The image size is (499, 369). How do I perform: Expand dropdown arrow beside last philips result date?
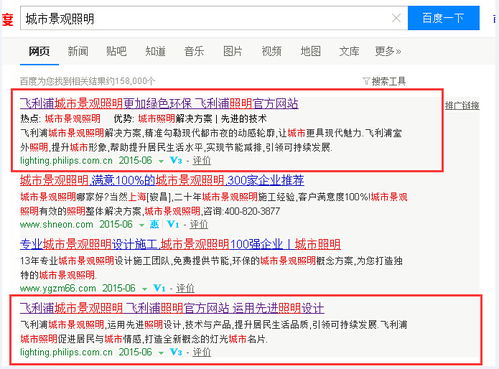click(161, 353)
